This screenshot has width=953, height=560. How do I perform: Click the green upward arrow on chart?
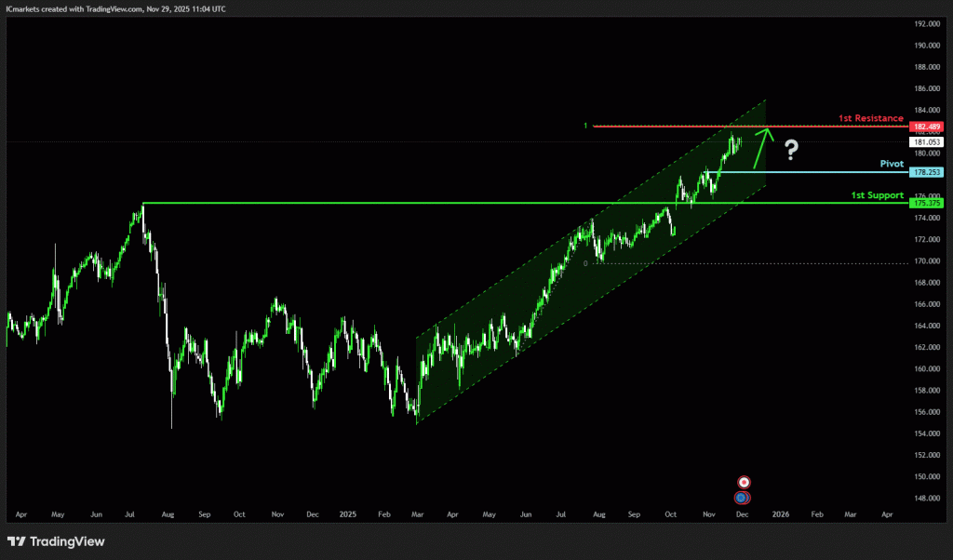point(762,144)
